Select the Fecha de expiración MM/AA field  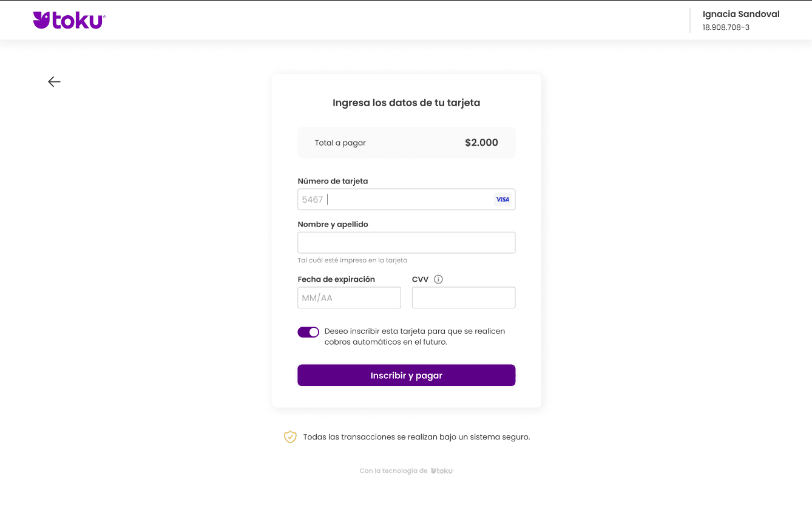point(349,298)
